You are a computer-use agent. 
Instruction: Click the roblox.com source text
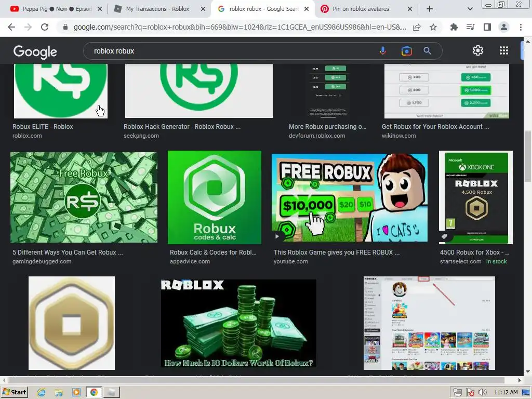click(27, 136)
